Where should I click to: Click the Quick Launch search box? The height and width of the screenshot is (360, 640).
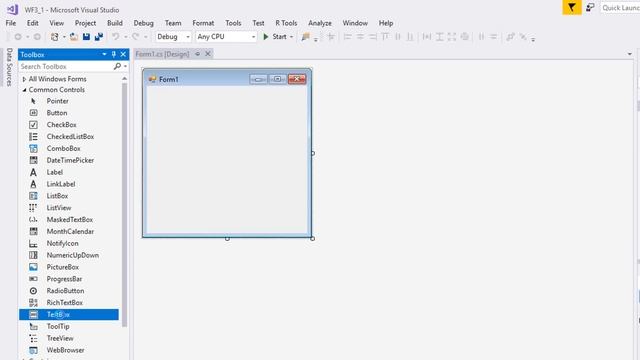(620, 8)
